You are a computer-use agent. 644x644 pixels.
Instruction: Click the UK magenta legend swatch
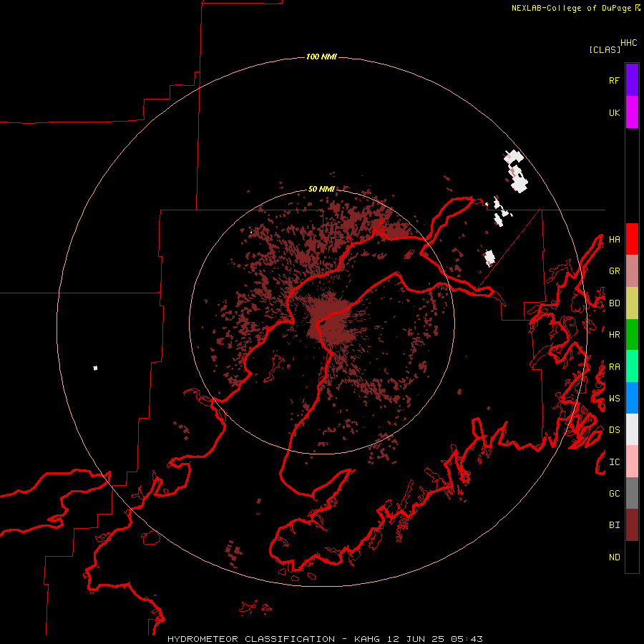pyautogui.click(x=632, y=112)
